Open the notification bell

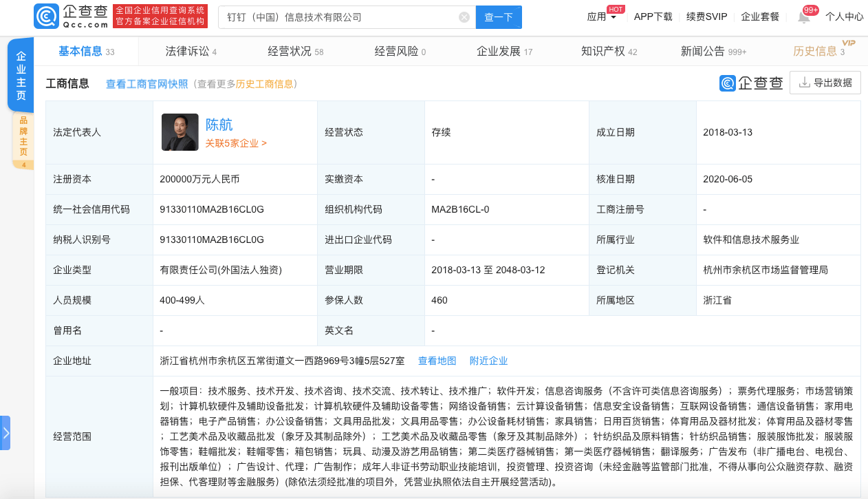(x=804, y=17)
